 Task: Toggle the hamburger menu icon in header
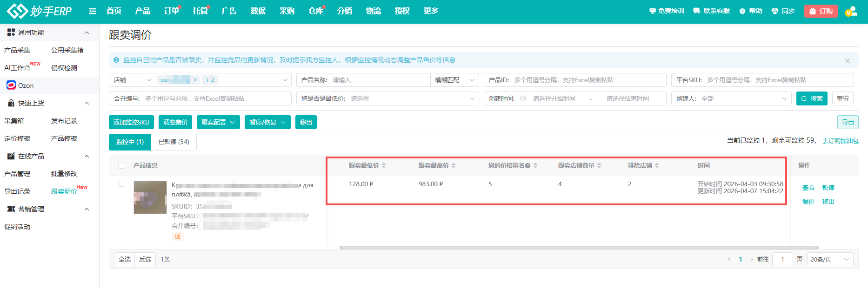tap(93, 11)
